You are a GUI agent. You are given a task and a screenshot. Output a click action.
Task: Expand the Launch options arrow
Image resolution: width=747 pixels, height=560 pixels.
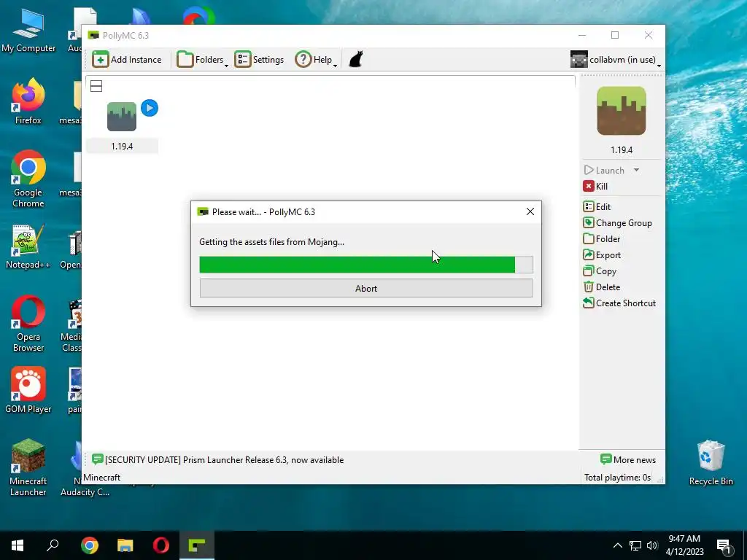[x=636, y=170]
